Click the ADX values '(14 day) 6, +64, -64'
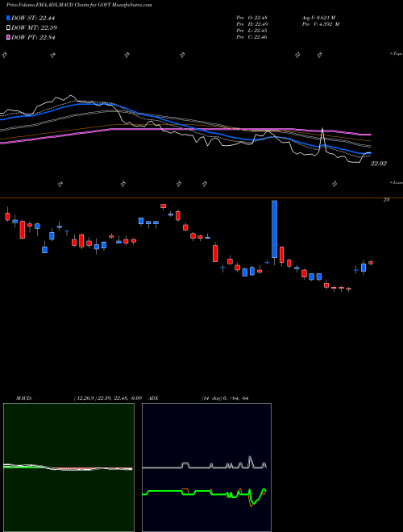Image resolution: width=403 pixels, height=532 pixels. coord(223,398)
